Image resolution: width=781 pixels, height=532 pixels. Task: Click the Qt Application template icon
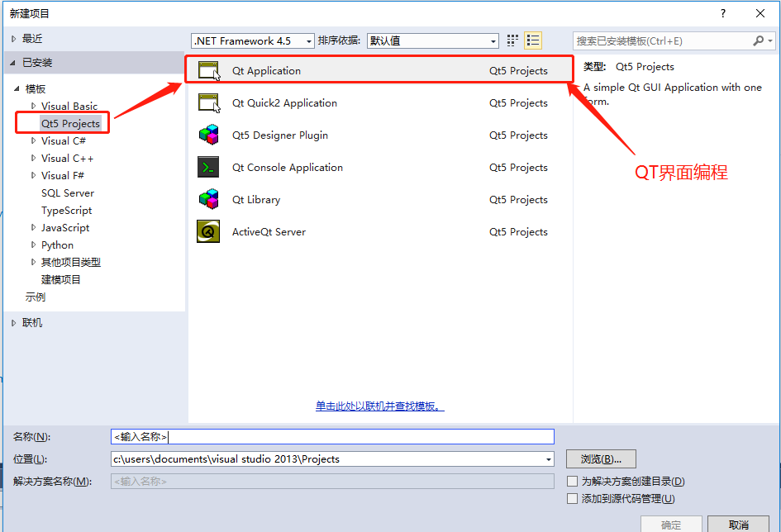pyautogui.click(x=209, y=71)
